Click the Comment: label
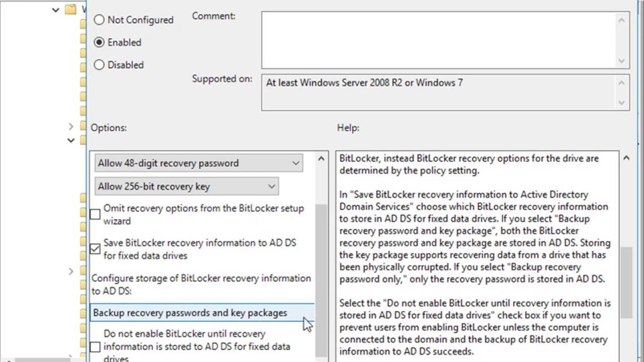 tap(214, 16)
